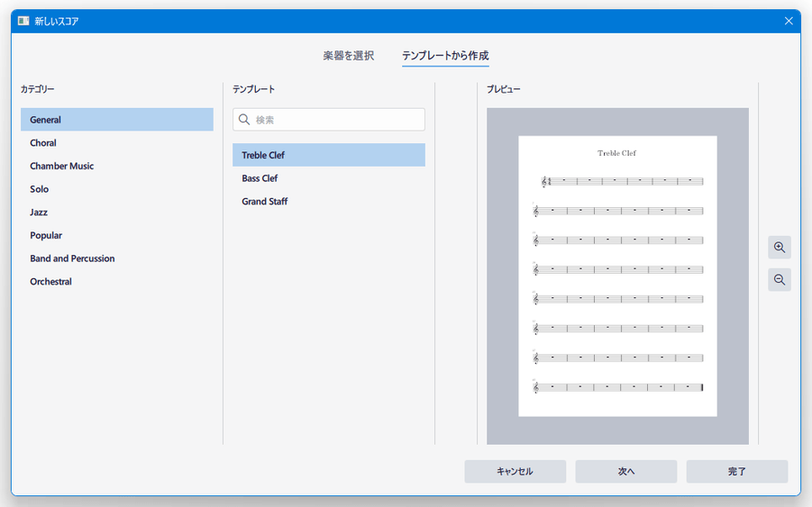This screenshot has height=507, width=812.
Task: Click the 完了 button
Action: point(737,471)
